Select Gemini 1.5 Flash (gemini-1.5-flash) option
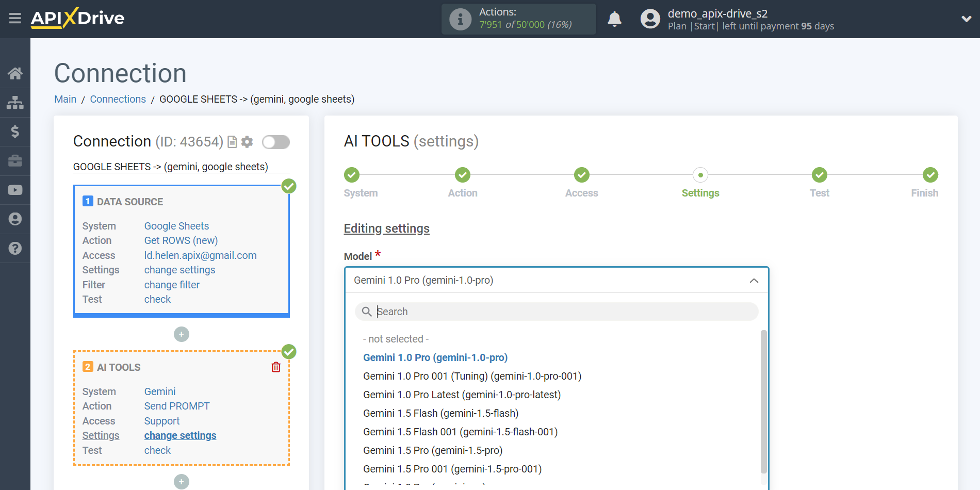The image size is (980, 490). (441, 413)
